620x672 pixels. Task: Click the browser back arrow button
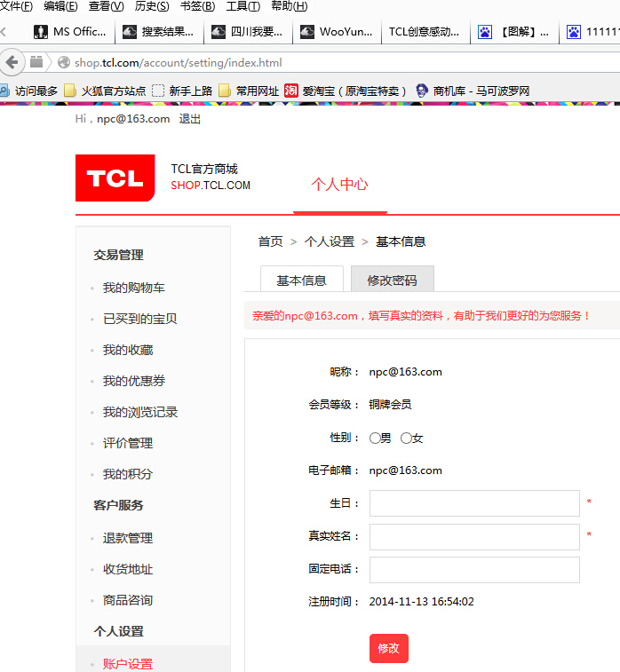tap(12, 62)
